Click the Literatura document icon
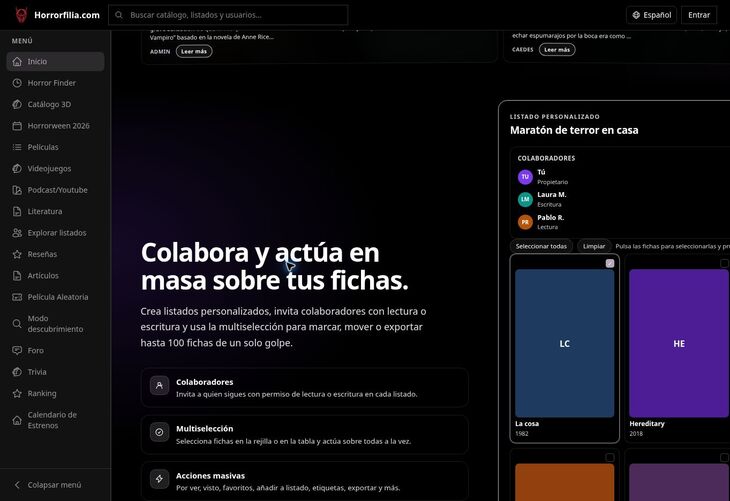The height and width of the screenshot is (501, 730). coord(17,211)
